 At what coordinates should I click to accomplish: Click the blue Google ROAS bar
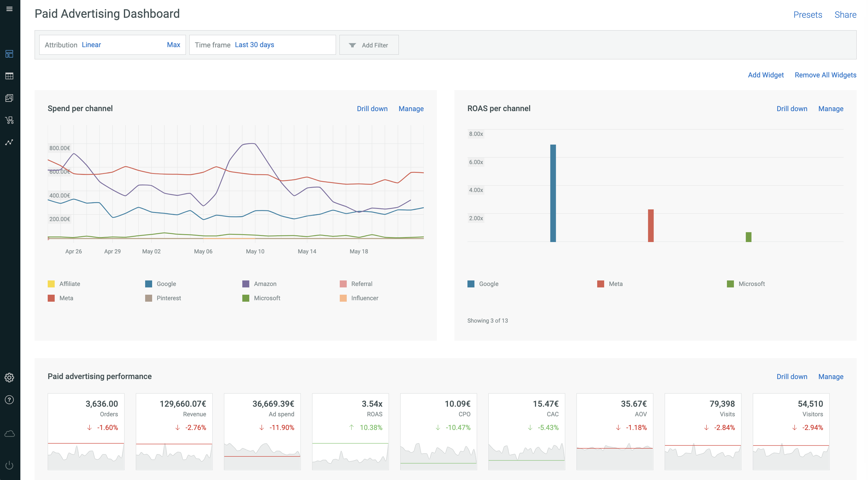(553, 193)
